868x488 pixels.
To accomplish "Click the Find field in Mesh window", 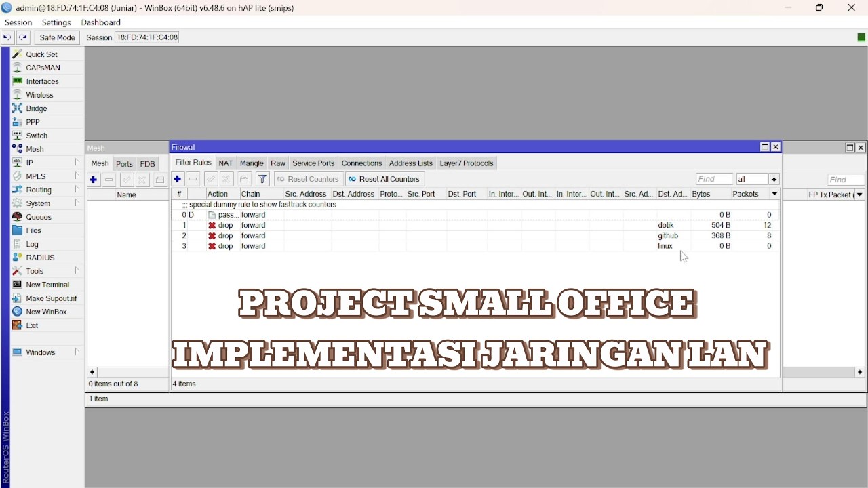I will click(x=846, y=180).
